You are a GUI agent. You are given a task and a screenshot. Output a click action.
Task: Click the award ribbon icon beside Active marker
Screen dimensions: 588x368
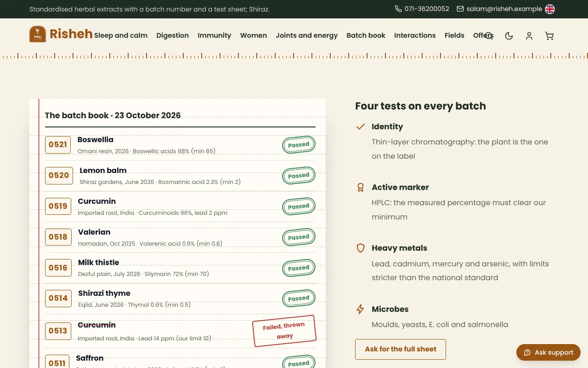pyautogui.click(x=361, y=187)
